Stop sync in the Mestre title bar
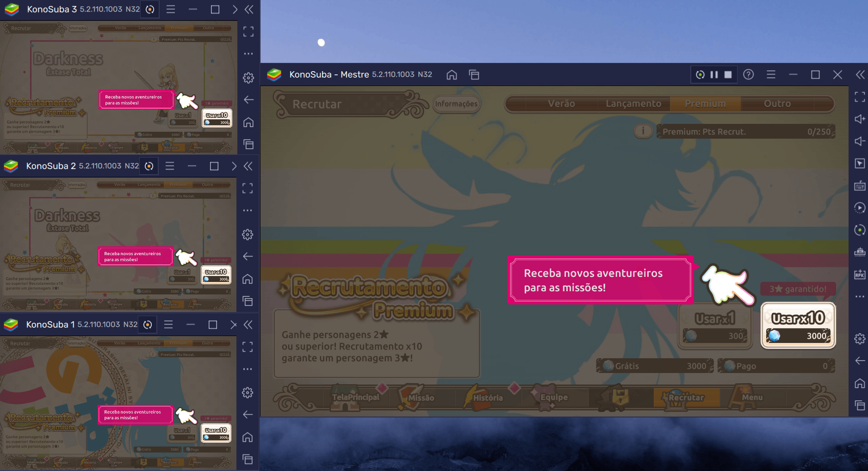This screenshot has width=868, height=471. (728, 74)
